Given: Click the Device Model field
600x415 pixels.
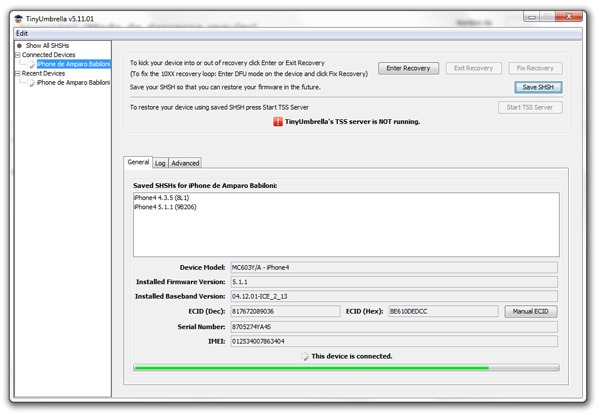Looking at the screenshot, I should tap(394, 267).
